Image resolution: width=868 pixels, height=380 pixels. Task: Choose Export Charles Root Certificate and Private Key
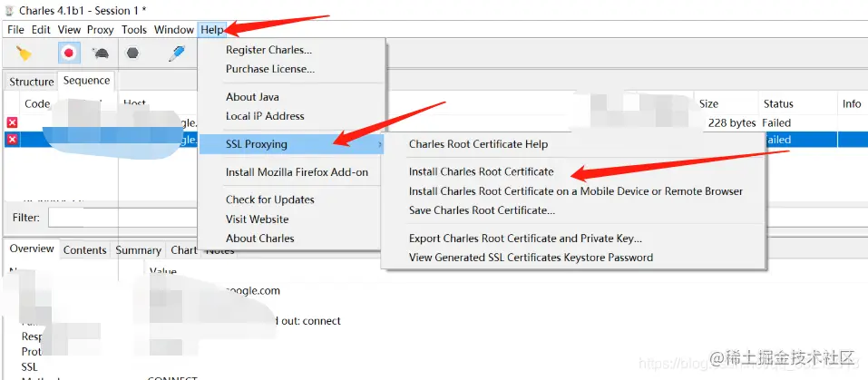pyautogui.click(x=525, y=239)
